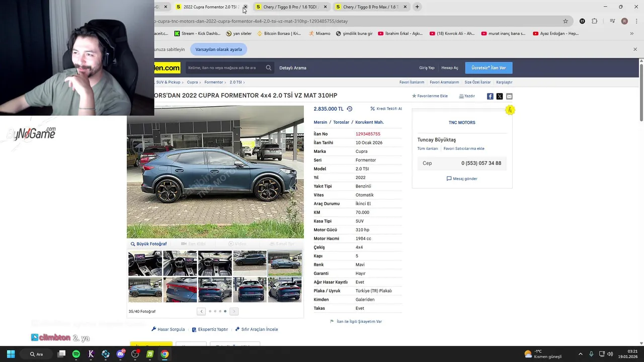This screenshot has height=362, width=644.
Task: Click Hasar Sorgula link
Action: 168,329
